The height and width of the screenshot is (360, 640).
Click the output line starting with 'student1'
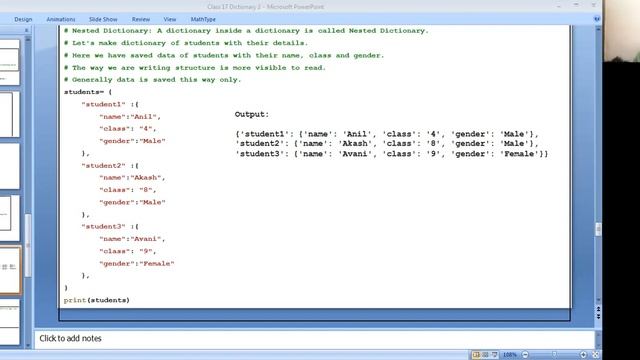(x=387, y=134)
